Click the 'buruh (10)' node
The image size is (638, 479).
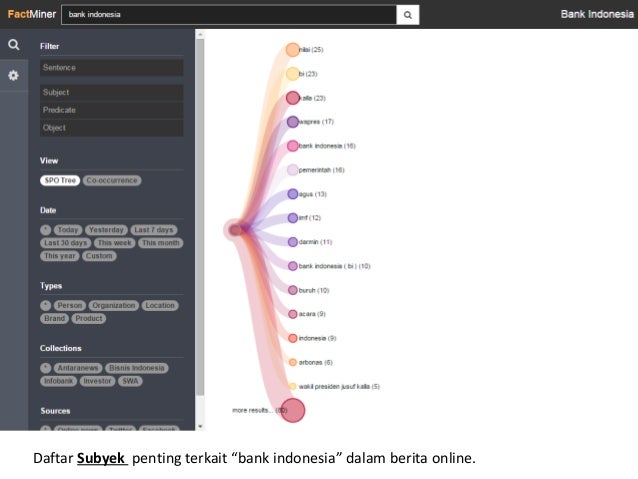coord(293,290)
